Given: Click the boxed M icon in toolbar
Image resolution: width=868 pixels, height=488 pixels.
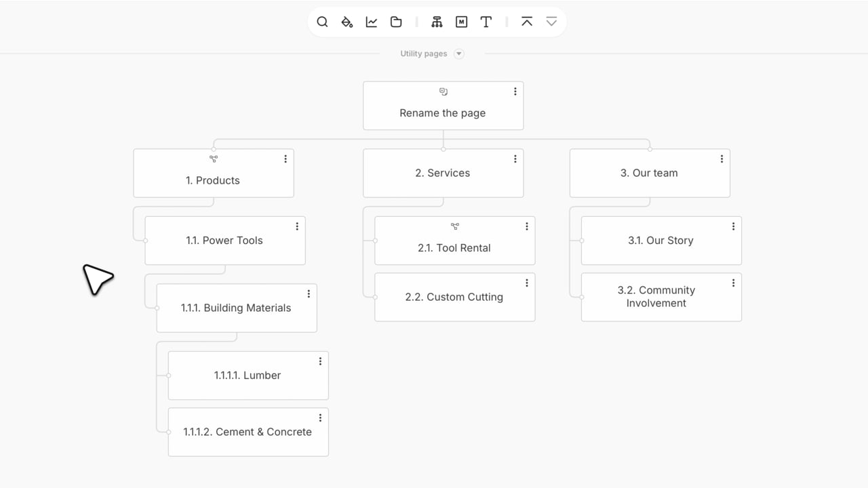Looking at the screenshot, I should pyautogui.click(x=462, y=22).
